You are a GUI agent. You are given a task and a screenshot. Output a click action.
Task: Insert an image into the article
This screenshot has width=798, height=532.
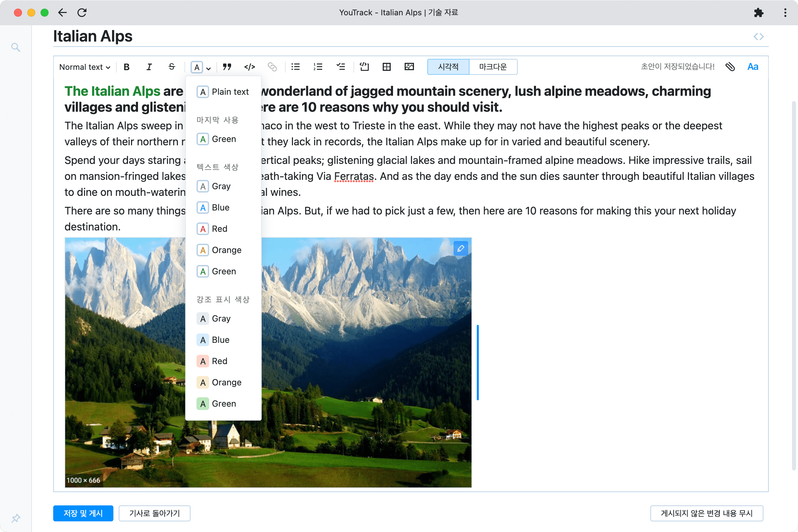click(409, 67)
